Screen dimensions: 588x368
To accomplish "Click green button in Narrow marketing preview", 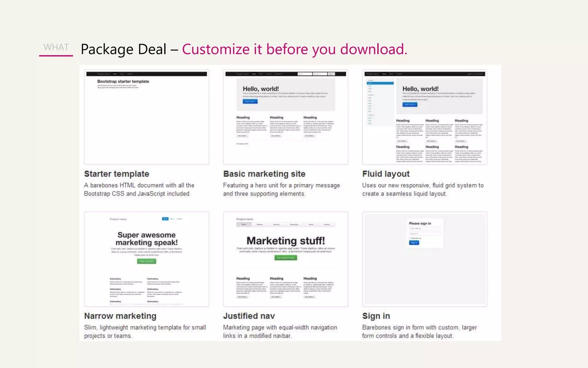I will pyautogui.click(x=147, y=261).
